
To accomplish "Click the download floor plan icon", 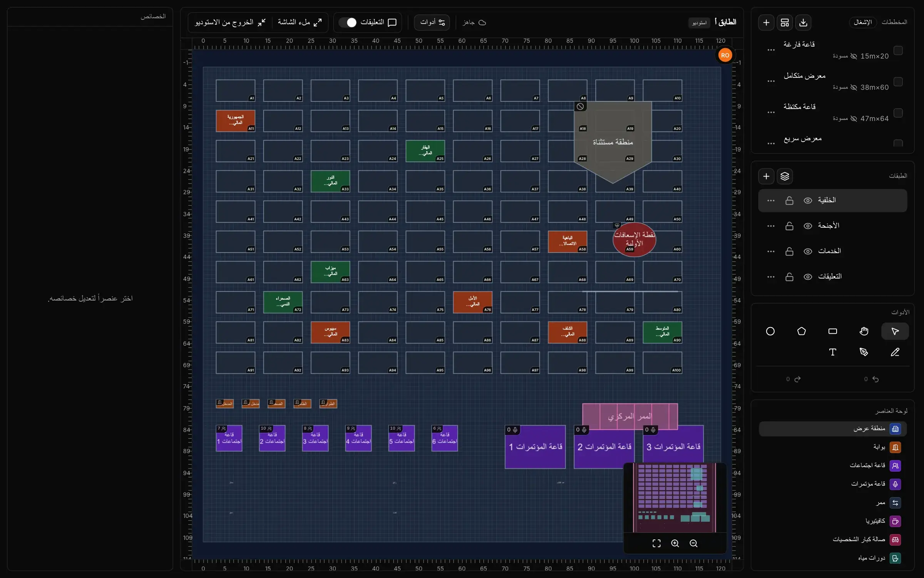I will (x=803, y=23).
